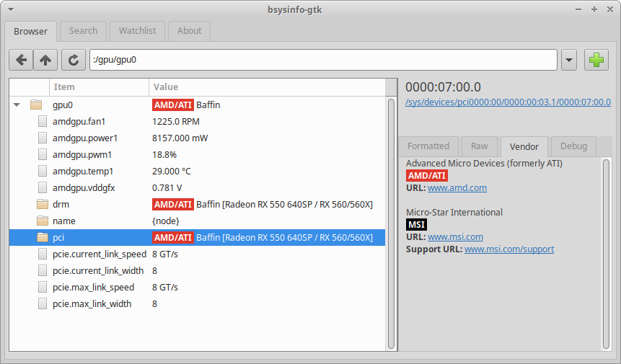The width and height of the screenshot is (621, 364).
Task: Select the Vendor detail tab
Action: [524, 147]
